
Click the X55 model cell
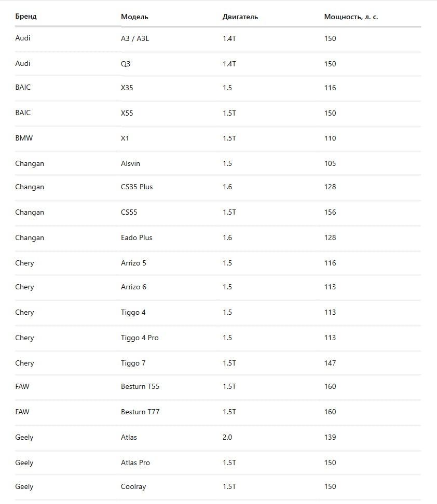127,113
